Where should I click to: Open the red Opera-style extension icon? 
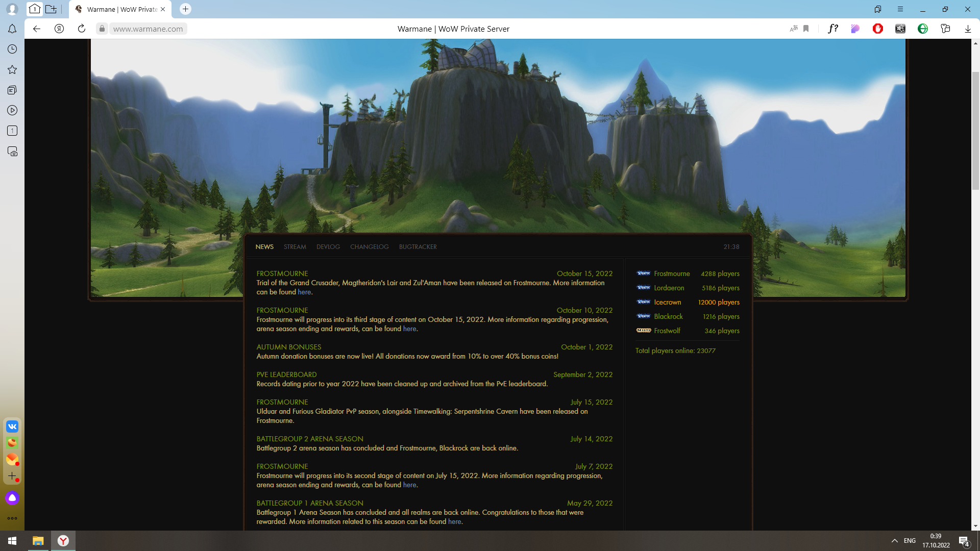878,29
